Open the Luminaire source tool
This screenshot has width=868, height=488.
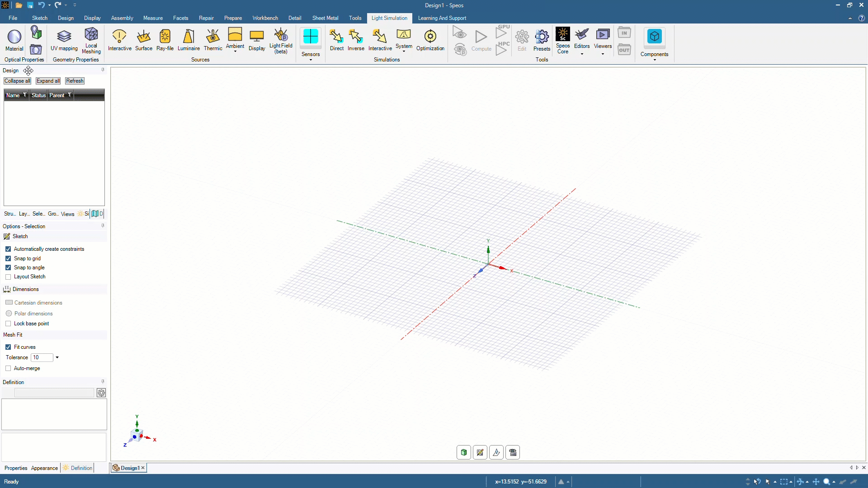pos(189,40)
